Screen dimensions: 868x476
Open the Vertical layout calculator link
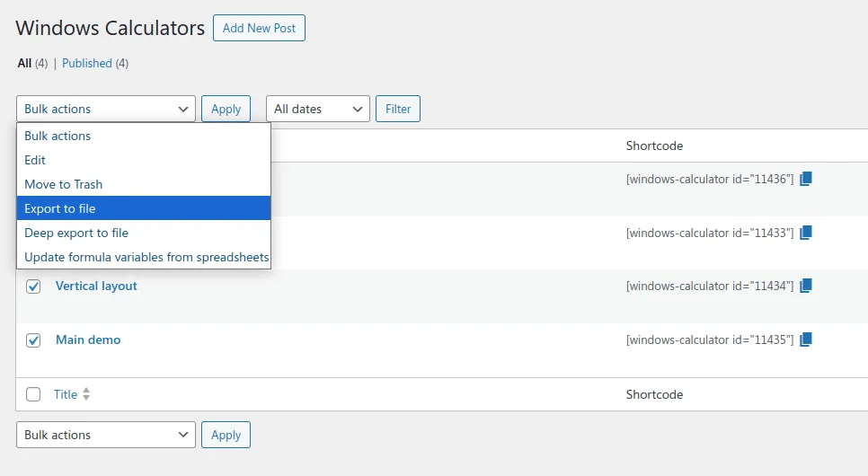pos(96,286)
